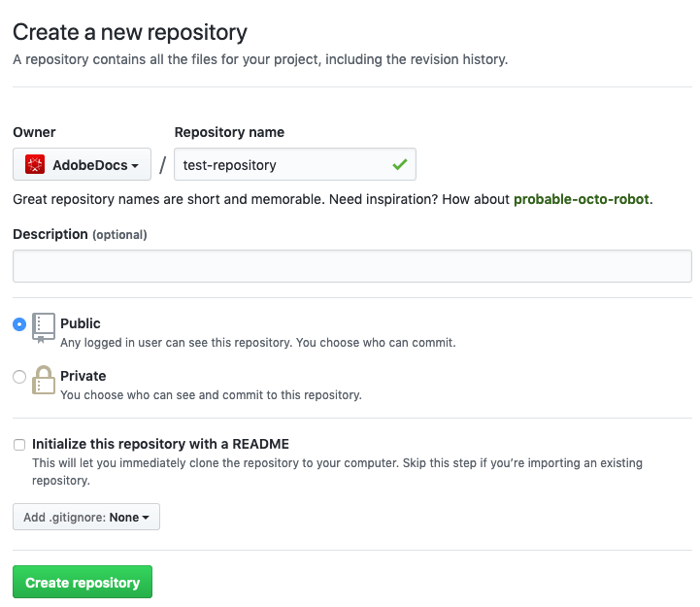This screenshot has width=700, height=607.
Task: Use the suggested name probable-octo-robot
Action: (581, 199)
